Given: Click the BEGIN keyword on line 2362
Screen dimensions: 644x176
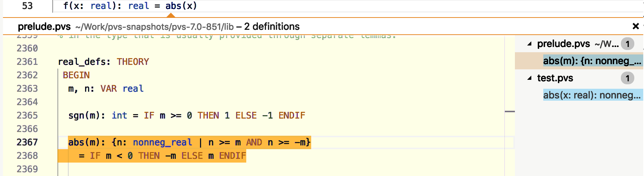Looking at the screenshot, I should [76, 75].
